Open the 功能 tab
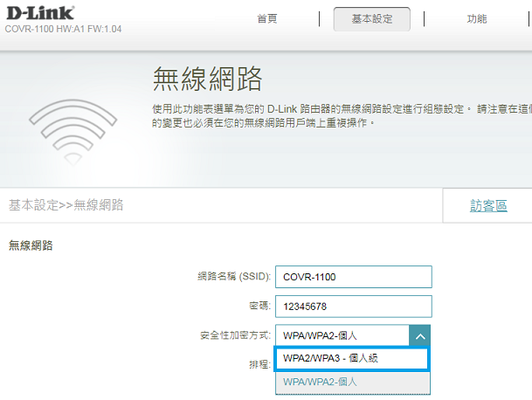This screenshot has width=532, height=400. (x=477, y=19)
